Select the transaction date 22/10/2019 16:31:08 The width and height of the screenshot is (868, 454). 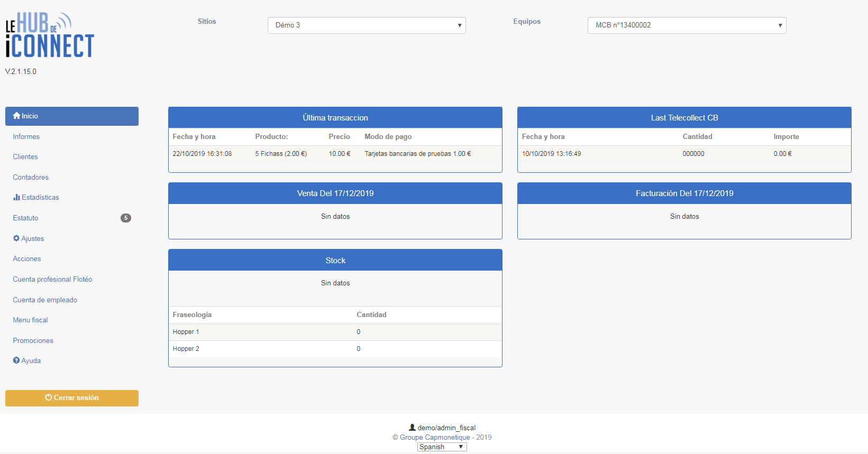(x=202, y=154)
